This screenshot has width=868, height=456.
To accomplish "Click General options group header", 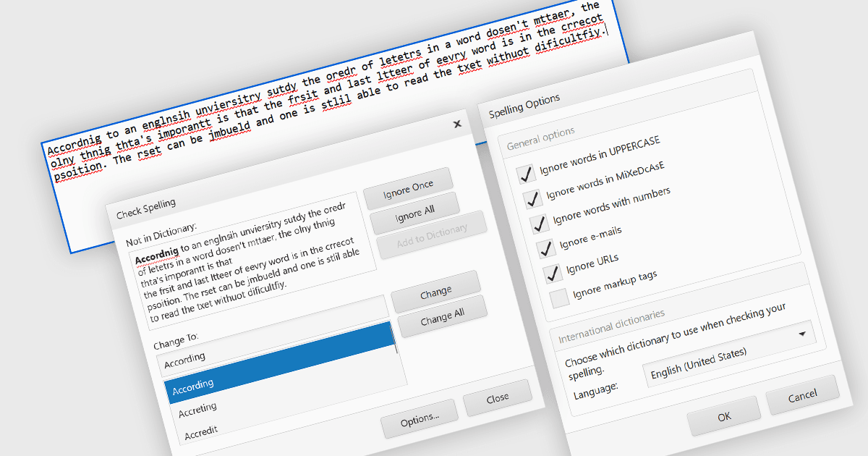I will point(540,138).
